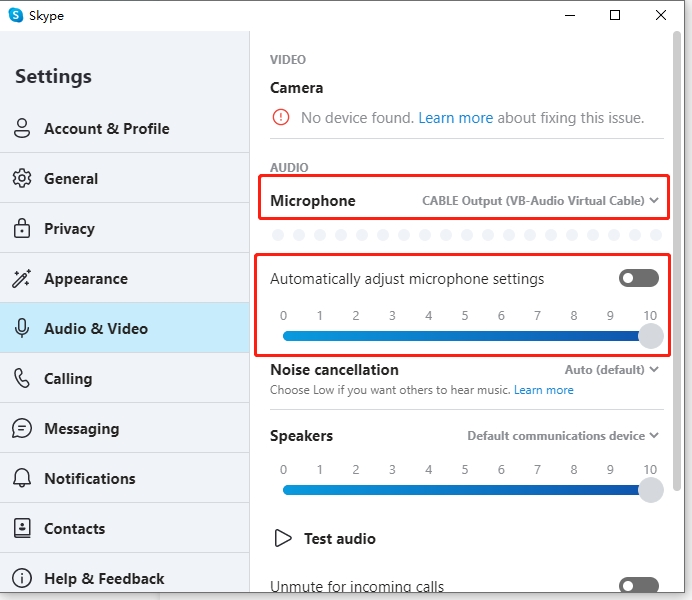Image resolution: width=692 pixels, height=600 pixels.
Task: Click the Notifications bell icon
Action: click(x=22, y=479)
